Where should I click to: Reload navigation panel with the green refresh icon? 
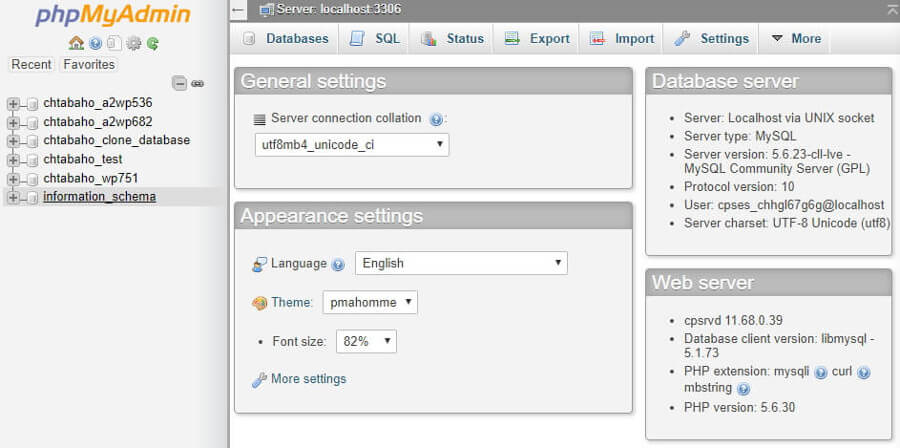coord(152,43)
